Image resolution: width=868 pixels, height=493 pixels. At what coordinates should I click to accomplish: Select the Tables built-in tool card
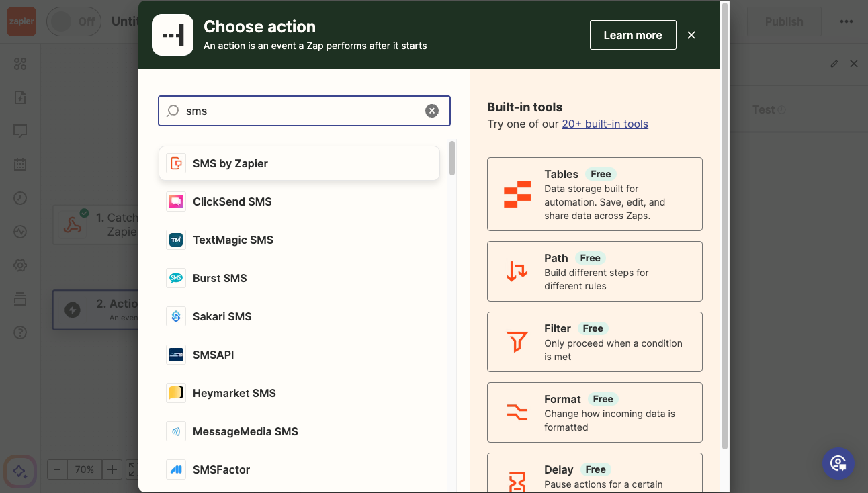(595, 194)
